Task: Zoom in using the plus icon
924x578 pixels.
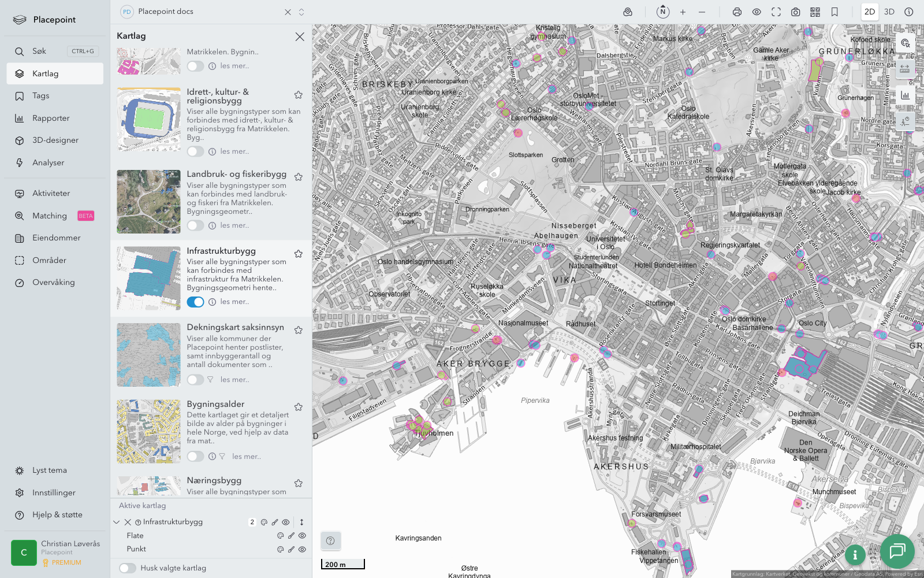Action: click(x=683, y=12)
